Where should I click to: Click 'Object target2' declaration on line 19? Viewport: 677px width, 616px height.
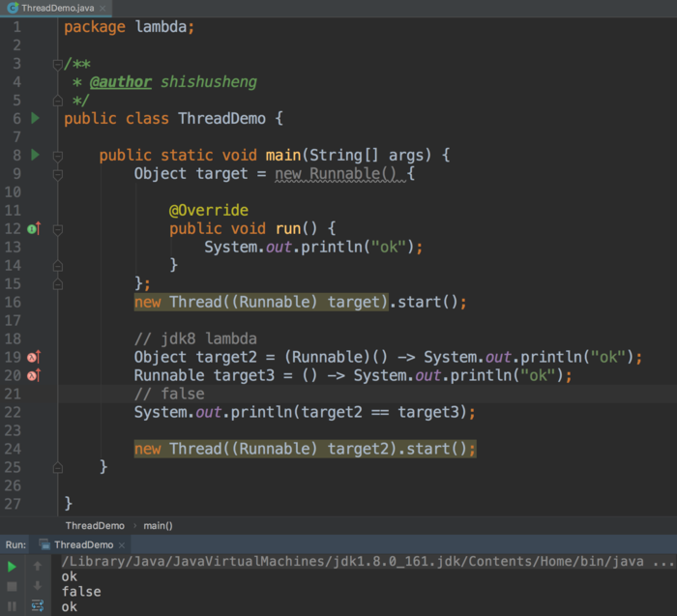[x=195, y=357]
